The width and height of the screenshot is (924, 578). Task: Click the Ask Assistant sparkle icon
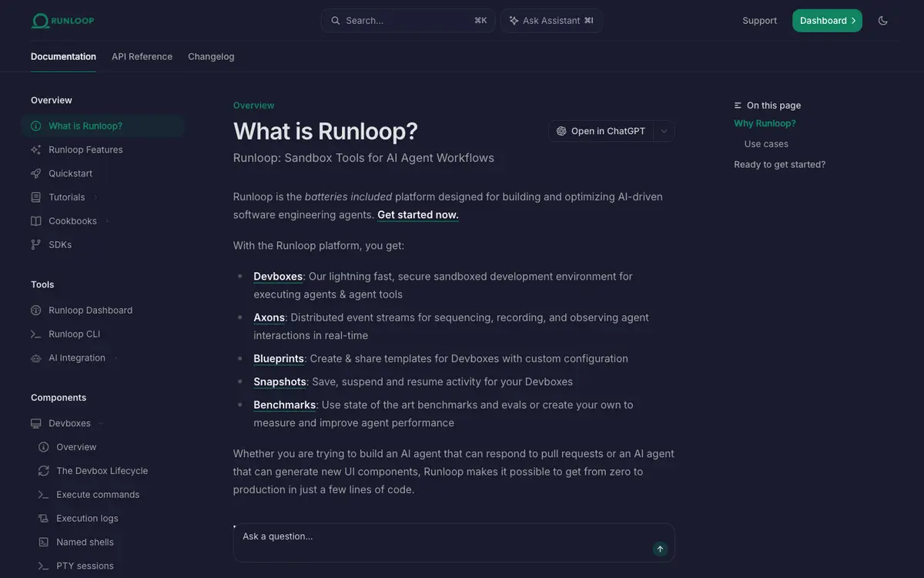point(514,21)
